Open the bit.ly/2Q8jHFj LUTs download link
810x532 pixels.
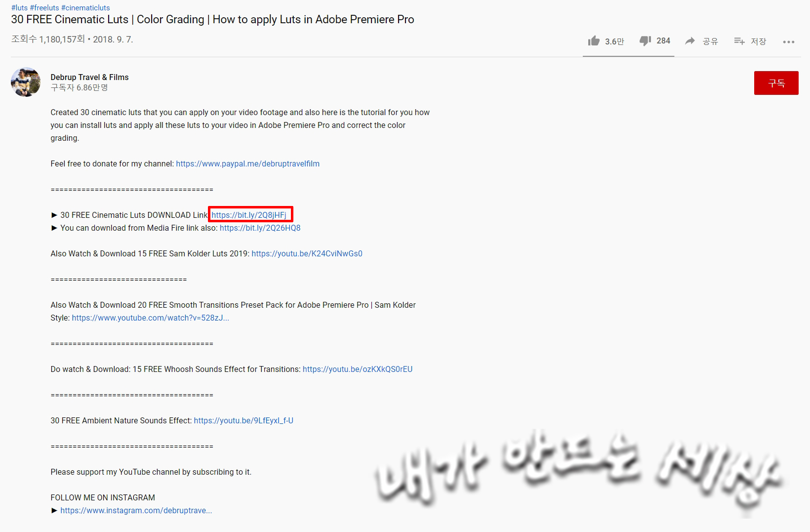click(x=249, y=215)
